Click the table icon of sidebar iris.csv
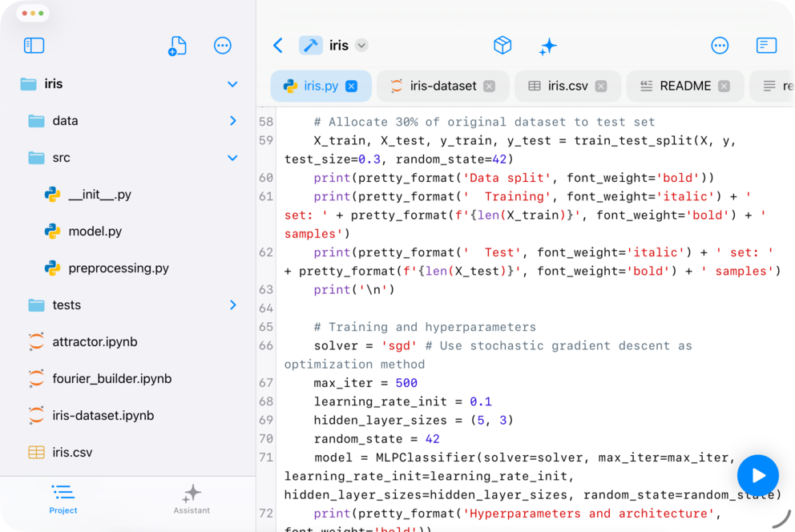This screenshot has height=532, width=795. tap(36, 452)
